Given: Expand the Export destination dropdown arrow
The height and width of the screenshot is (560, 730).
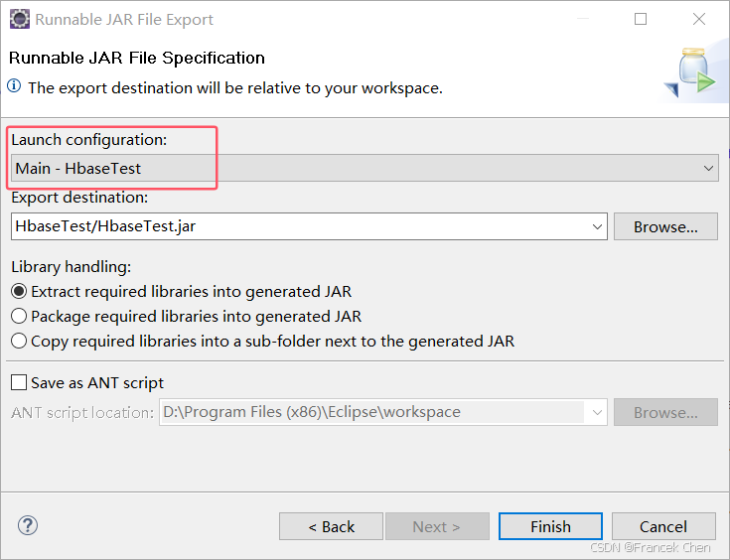Looking at the screenshot, I should pos(598,226).
